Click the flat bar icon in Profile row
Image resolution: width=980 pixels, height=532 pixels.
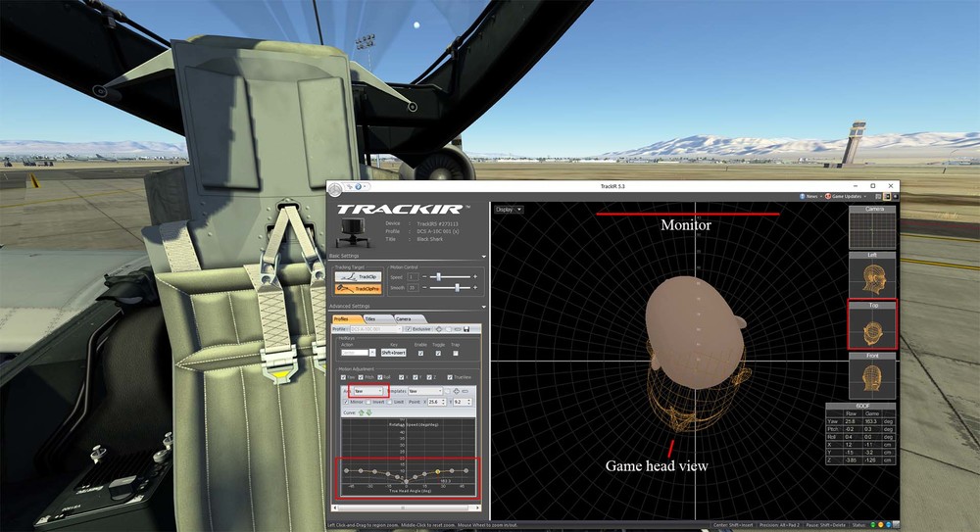coord(458,329)
